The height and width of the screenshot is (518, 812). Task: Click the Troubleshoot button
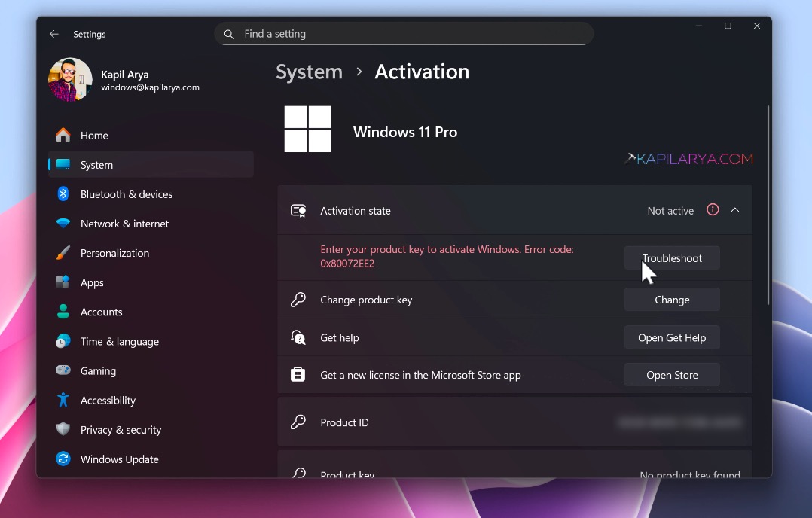click(x=672, y=257)
